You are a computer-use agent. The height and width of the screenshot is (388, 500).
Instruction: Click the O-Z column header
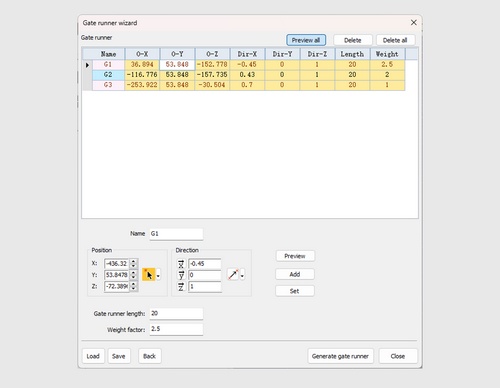coord(212,54)
